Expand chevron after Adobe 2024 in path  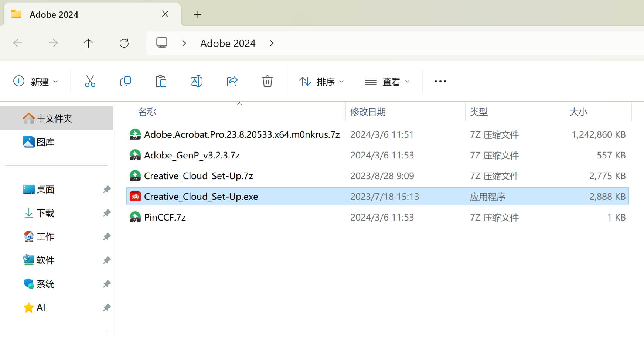(x=272, y=43)
